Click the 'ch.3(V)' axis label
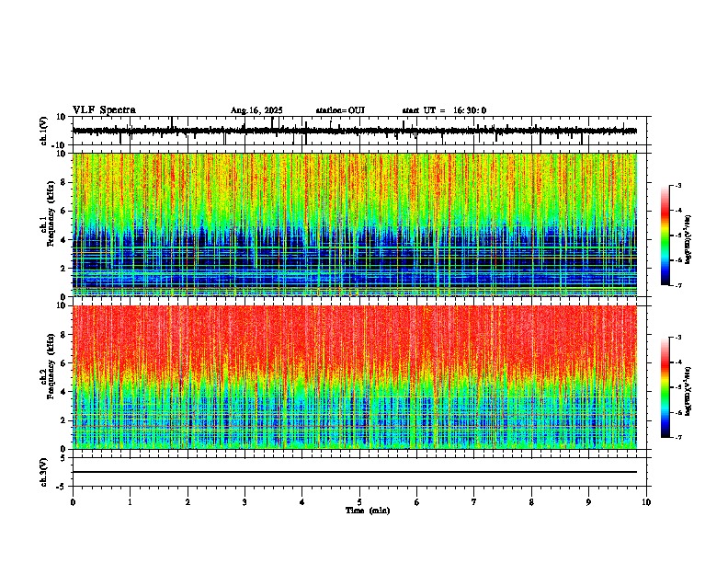The image size is (728, 563). pos(44,472)
